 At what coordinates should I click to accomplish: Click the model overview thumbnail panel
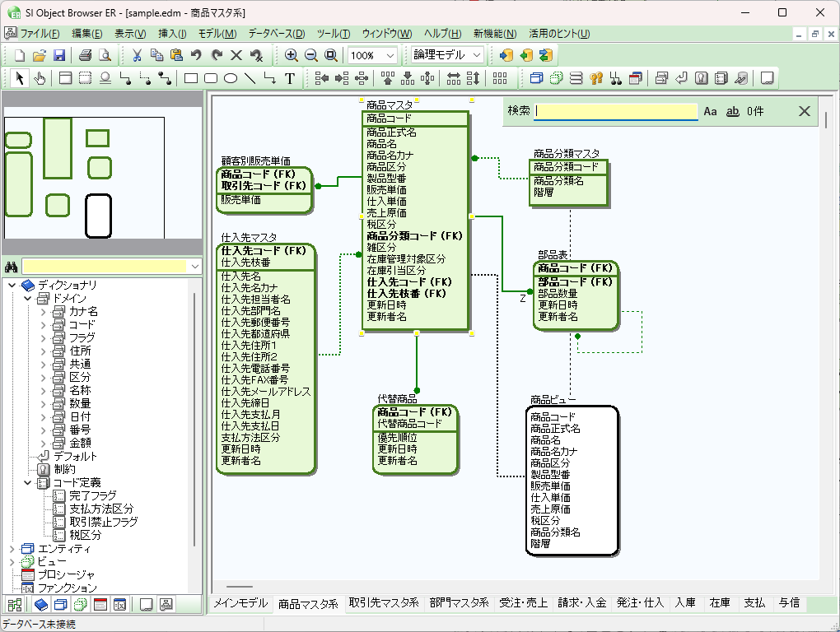(102, 172)
